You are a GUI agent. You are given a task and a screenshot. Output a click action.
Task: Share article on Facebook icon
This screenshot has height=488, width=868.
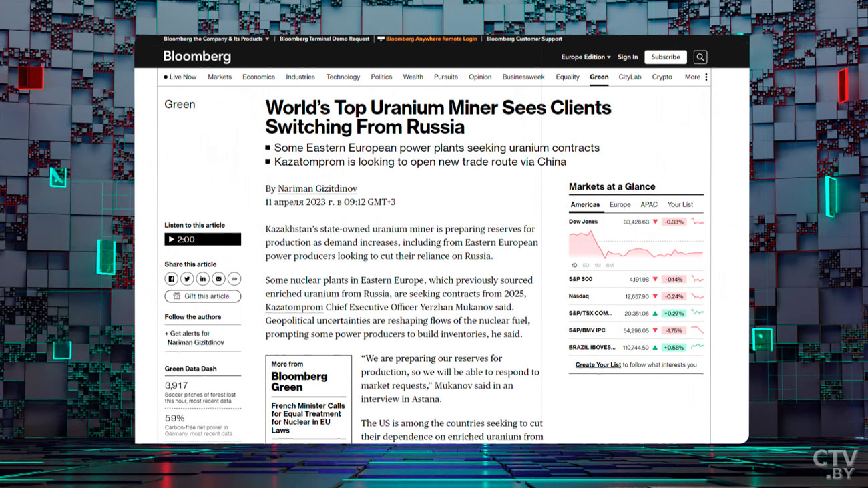tap(172, 279)
